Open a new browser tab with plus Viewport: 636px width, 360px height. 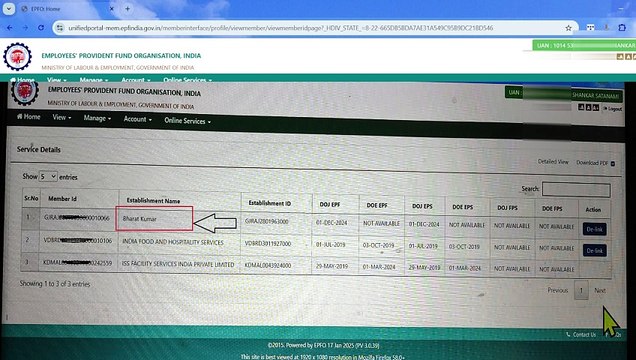[127, 9]
